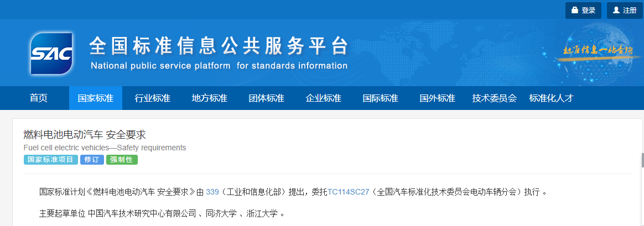Open the 国际标准 navigation tab

pos(380,98)
